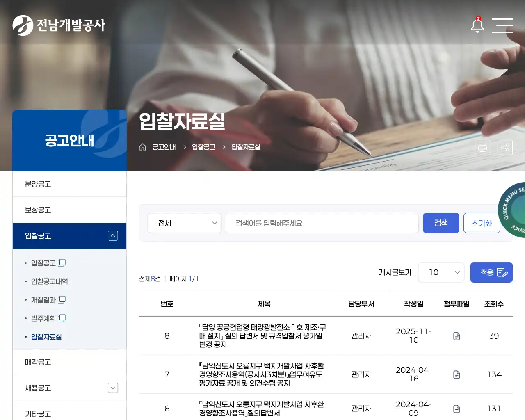Focus the 검색어를 입력해주세요 search field
This screenshot has width=525, height=420.
(322, 223)
